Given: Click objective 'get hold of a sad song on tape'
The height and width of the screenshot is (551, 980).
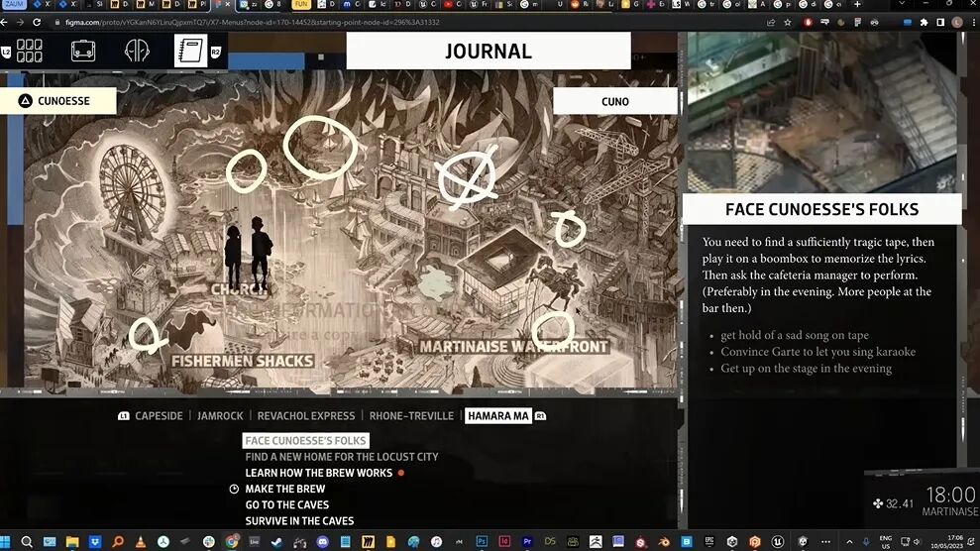Looking at the screenshot, I should (795, 336).
